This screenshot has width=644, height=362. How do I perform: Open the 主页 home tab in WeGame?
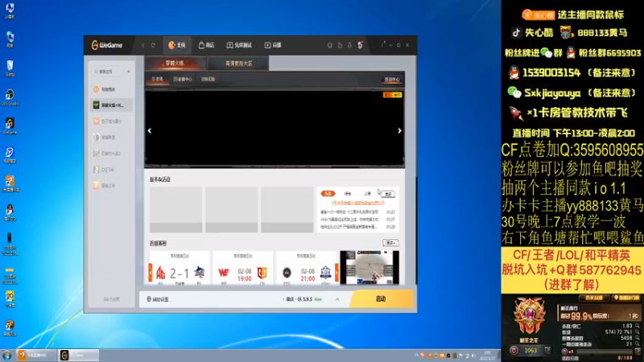177,45
